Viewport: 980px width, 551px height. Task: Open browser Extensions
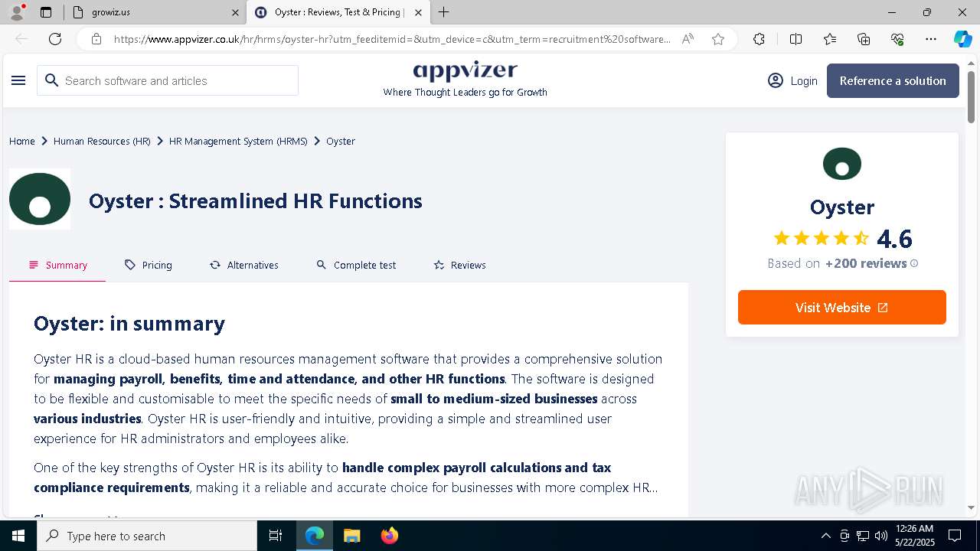[x=759, y=39]
